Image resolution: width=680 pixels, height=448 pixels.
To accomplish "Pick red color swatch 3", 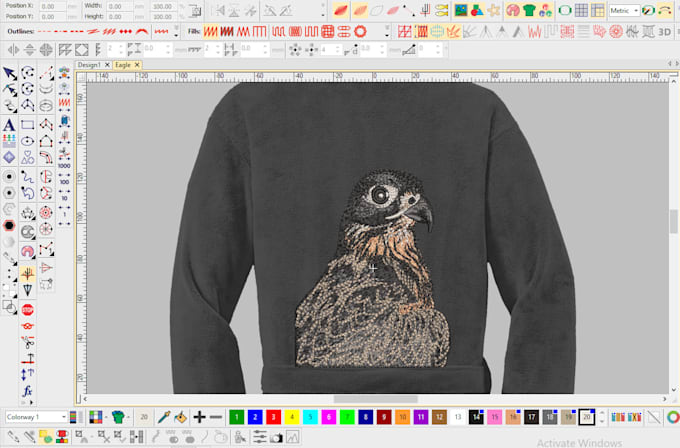I will [273, 417].
